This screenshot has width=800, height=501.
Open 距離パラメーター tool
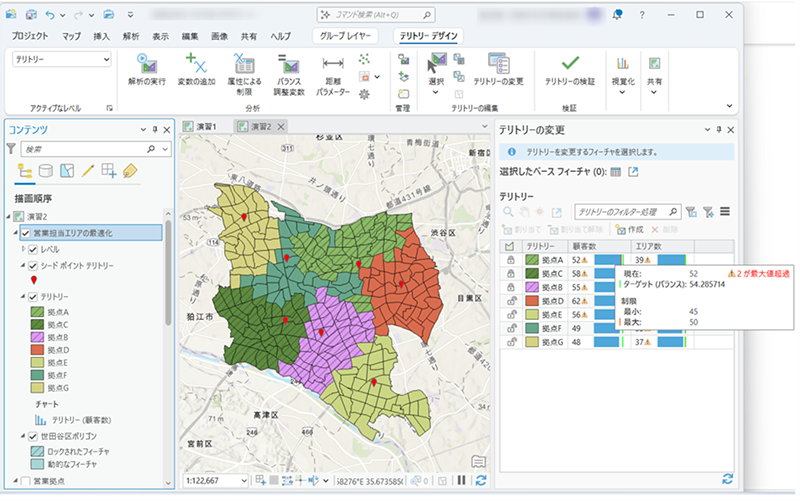click(x=333, y=64)
